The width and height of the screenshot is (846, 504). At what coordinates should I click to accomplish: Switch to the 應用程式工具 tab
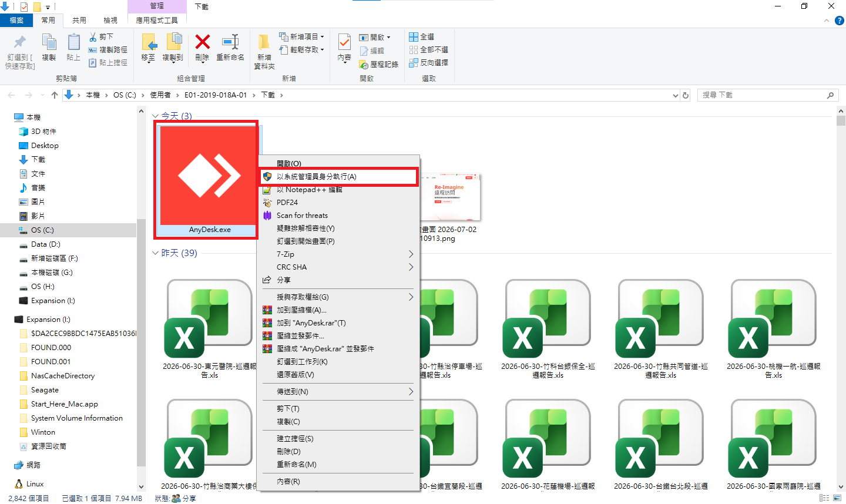tap(157, 20)
